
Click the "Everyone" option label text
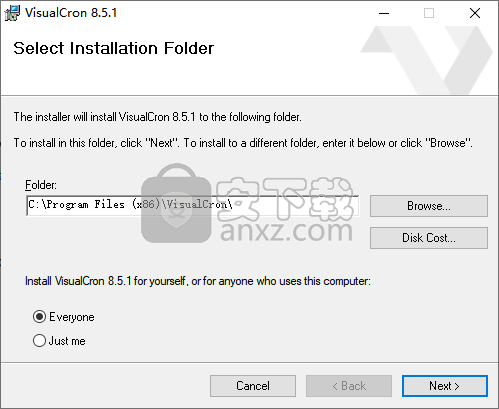[72, 317]
